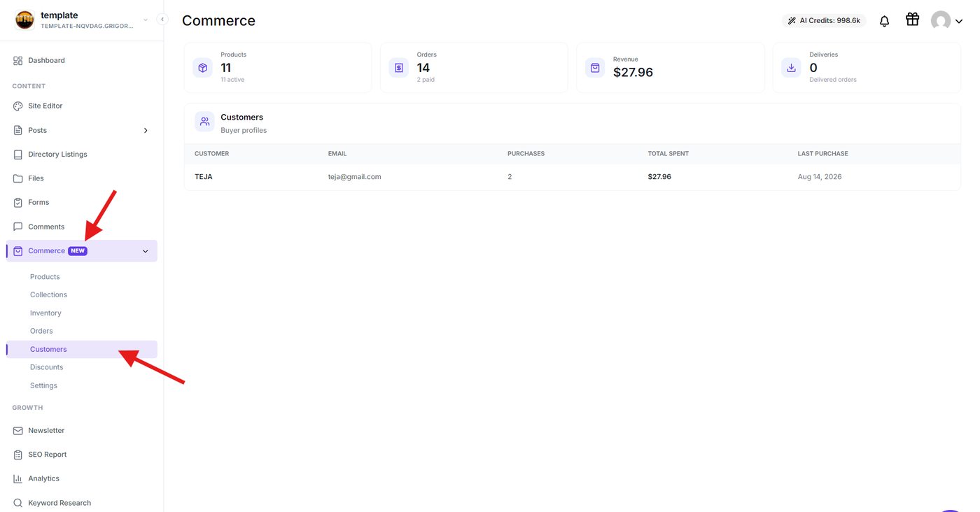Collapse the sidebar with the arrow button
The height and width of the screenshot is (512, 980).
coord(162,20)
